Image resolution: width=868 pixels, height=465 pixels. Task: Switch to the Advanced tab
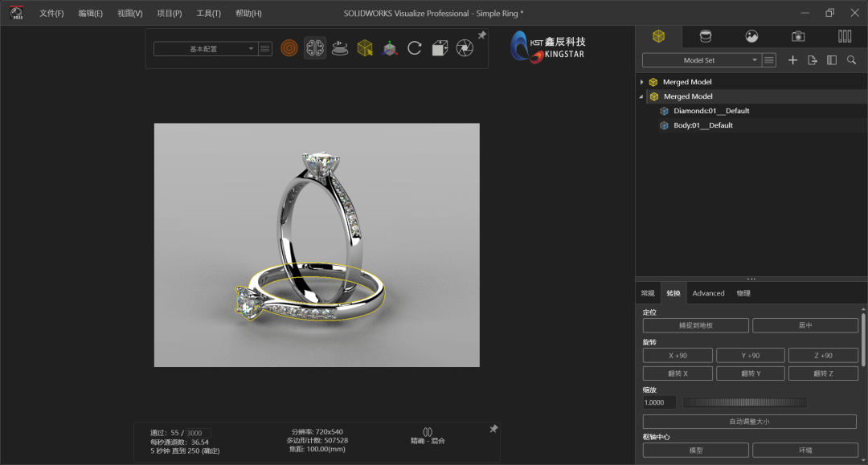point(708,292)
